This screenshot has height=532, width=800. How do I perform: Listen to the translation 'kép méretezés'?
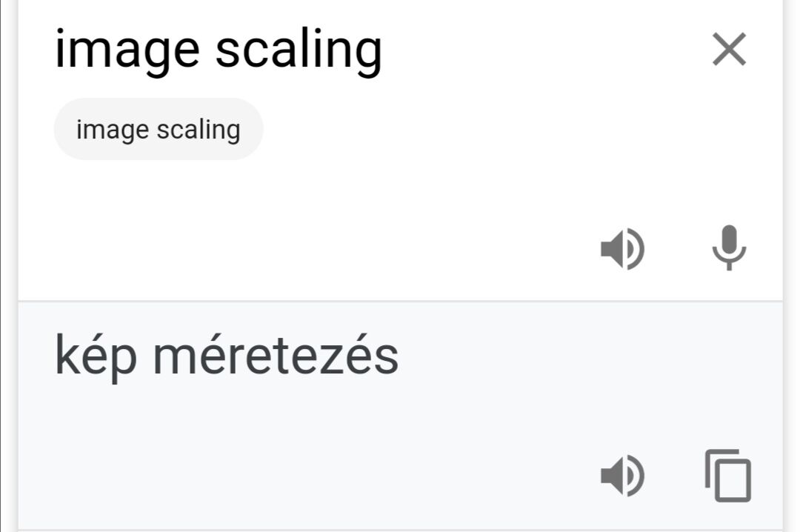pos(623,476)
